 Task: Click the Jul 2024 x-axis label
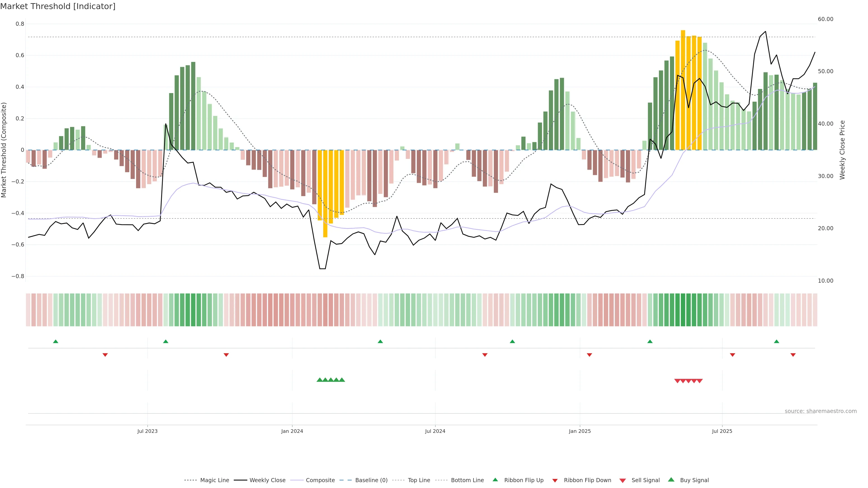click(435, 431)
